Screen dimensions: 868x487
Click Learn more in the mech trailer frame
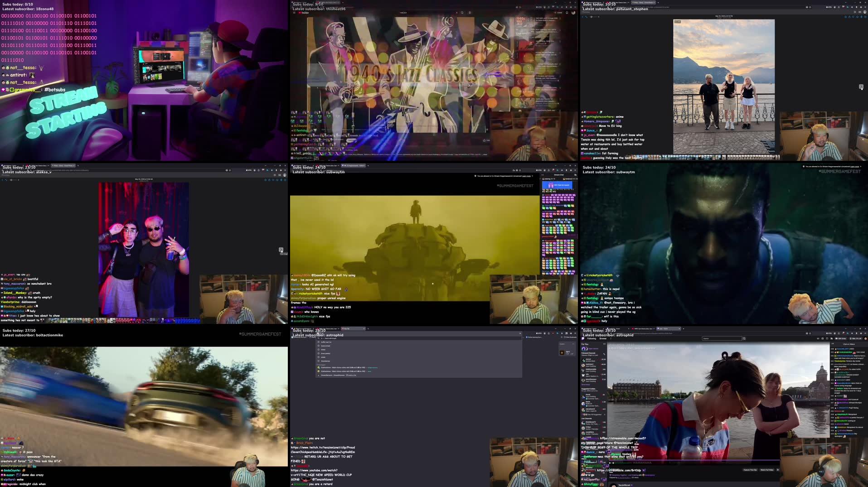526,176
